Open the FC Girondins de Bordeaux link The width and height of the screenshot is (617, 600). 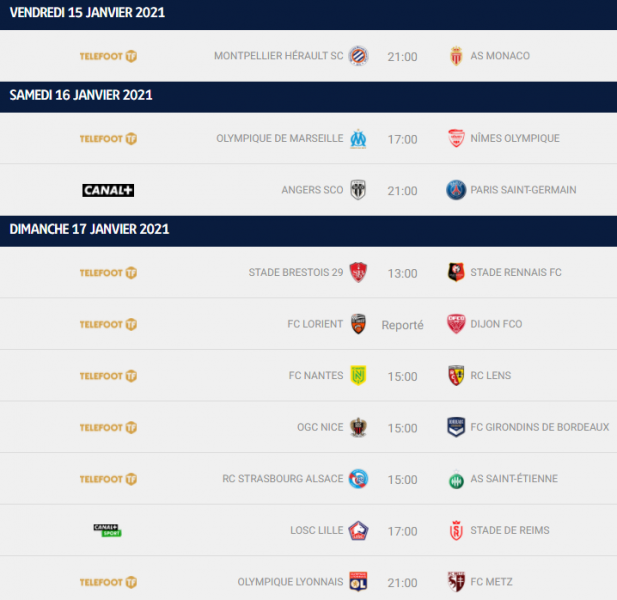(539, 427)
